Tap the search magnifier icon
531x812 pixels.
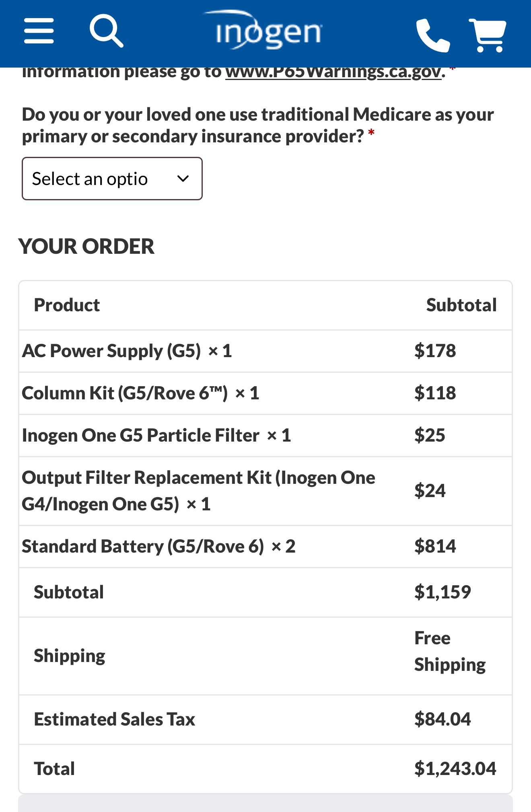click(106, 31)
